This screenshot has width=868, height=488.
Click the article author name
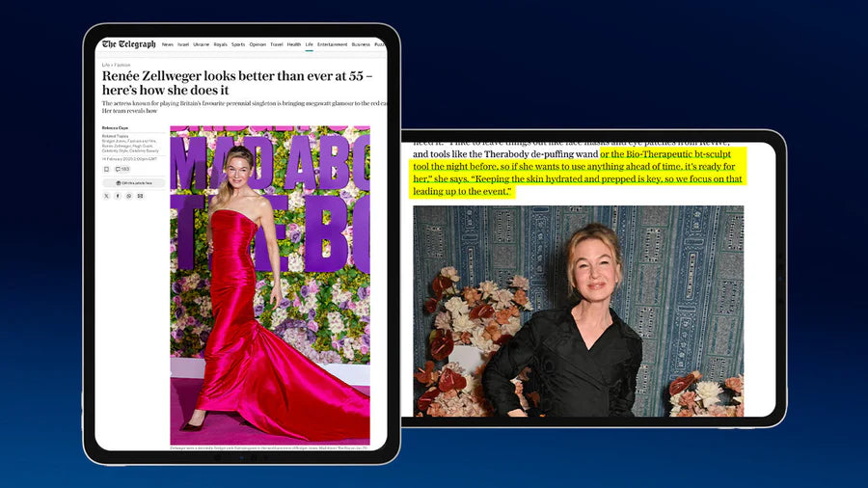(115, 128)
